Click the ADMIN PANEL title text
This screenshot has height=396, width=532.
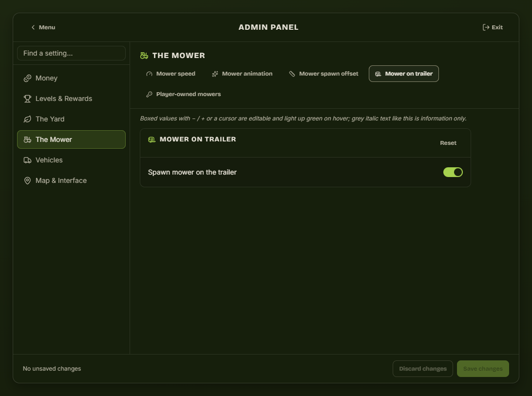click(268, 27)
